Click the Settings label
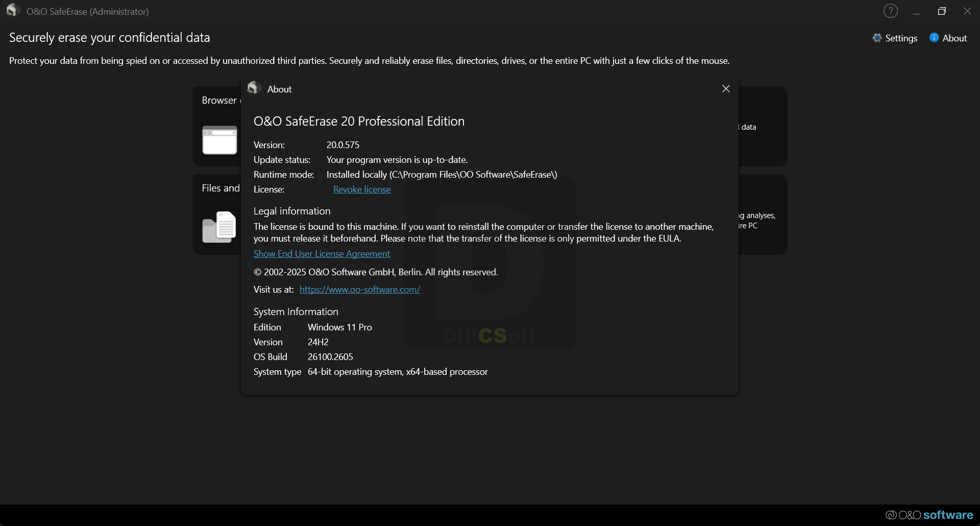Screen dimensions: 980x526 tap(901, 38)
